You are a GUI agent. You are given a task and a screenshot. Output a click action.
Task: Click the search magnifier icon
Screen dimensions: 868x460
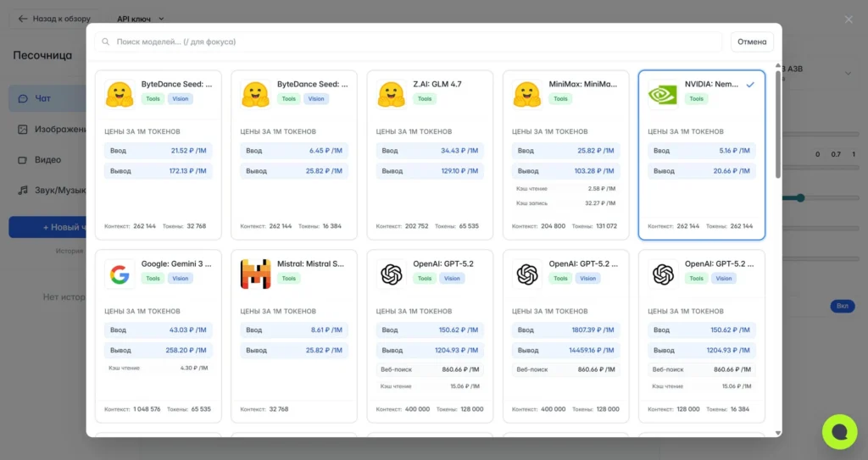[106, 42]
